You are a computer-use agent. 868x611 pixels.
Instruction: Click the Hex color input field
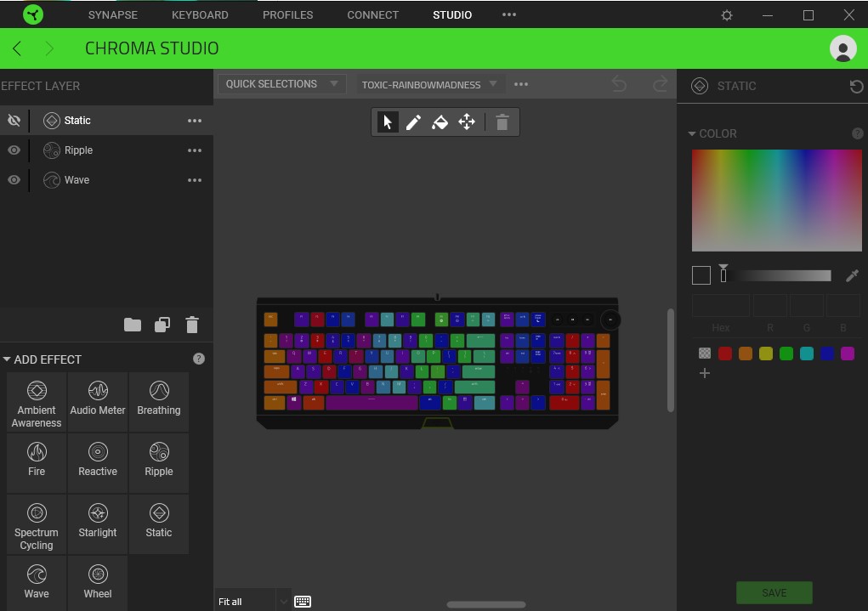point(721,306)
